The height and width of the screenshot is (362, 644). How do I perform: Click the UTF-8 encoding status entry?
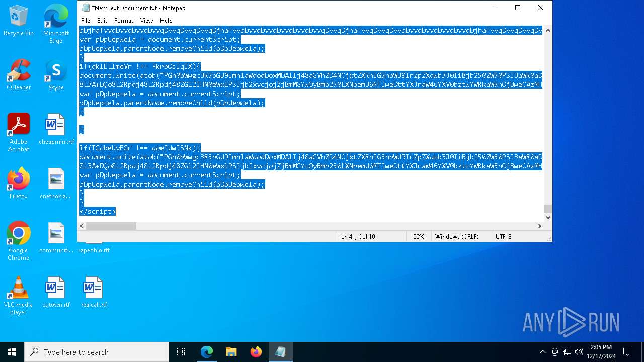click(x=504, y=236)
